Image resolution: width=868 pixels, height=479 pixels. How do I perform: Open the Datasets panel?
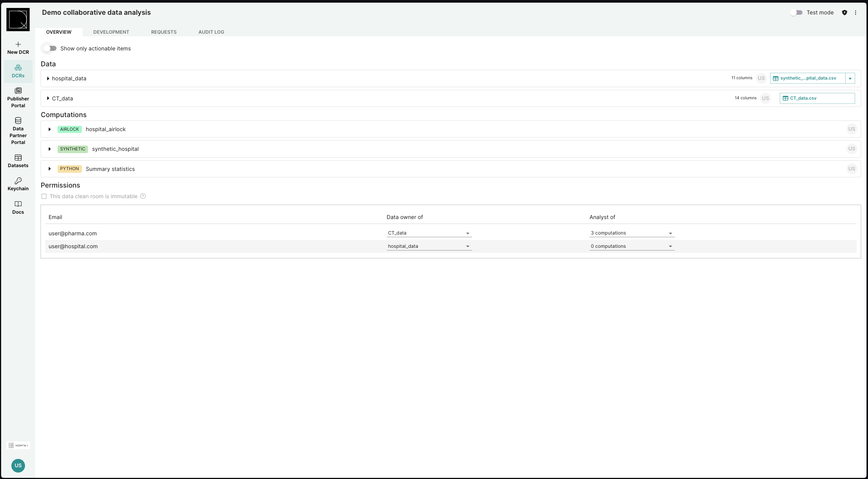click(18, 161)
